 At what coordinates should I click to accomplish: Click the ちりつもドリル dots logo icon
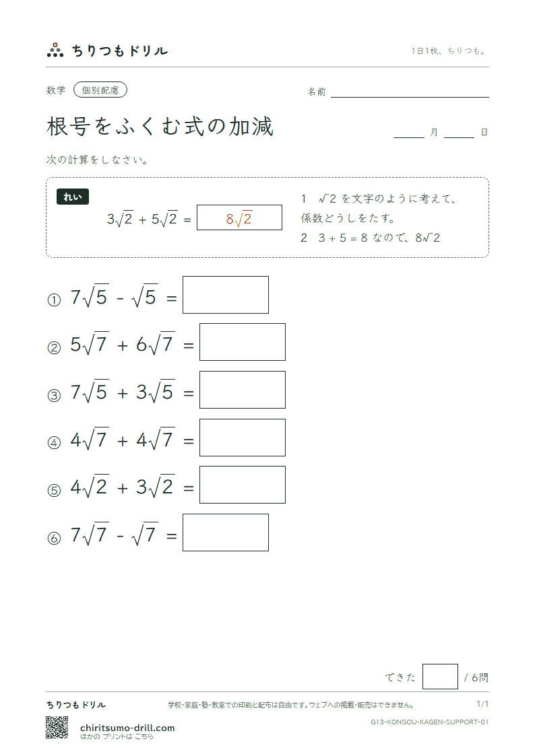click(x=55, y=50)
